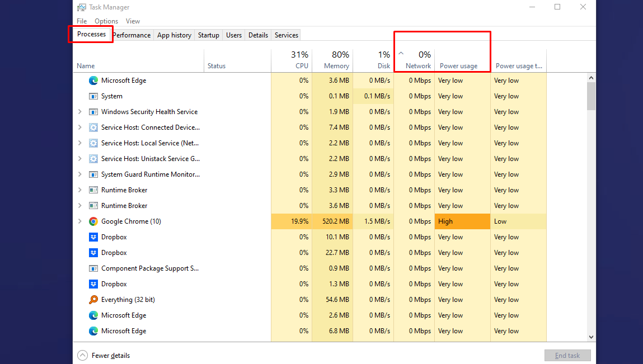Viewport: 643px width, 364px height.
Task: Click the vertical scrollbar thumb
Action: coord(591,95)
